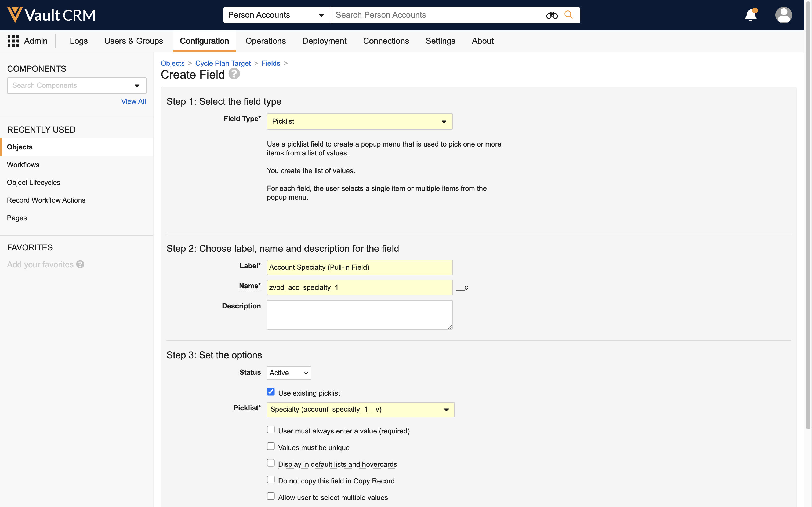
Task: Open the user profile avatar menu
Action: point(783,15)
